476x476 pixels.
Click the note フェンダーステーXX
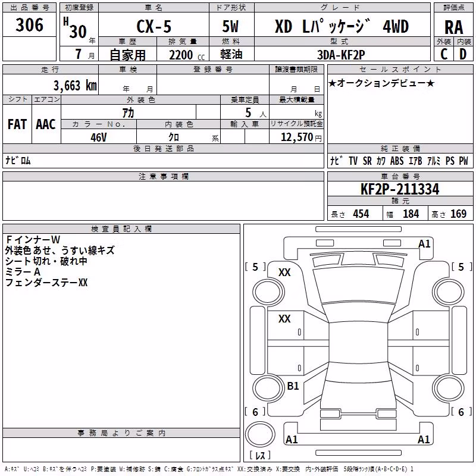click(46, 283)
